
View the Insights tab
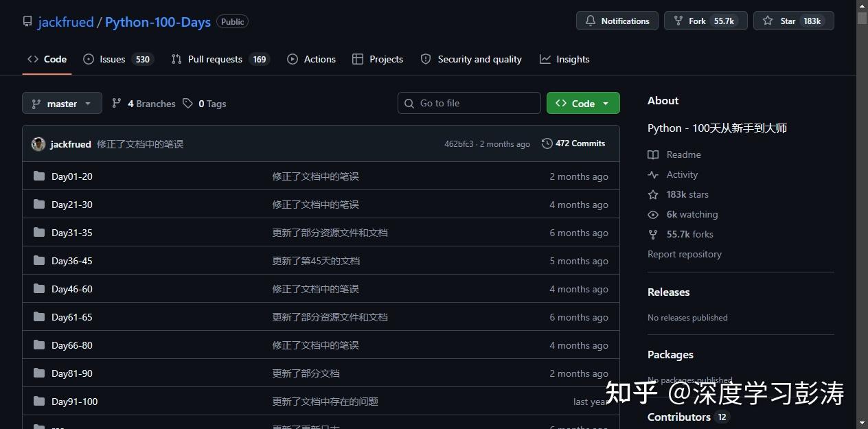pos(564,59)
